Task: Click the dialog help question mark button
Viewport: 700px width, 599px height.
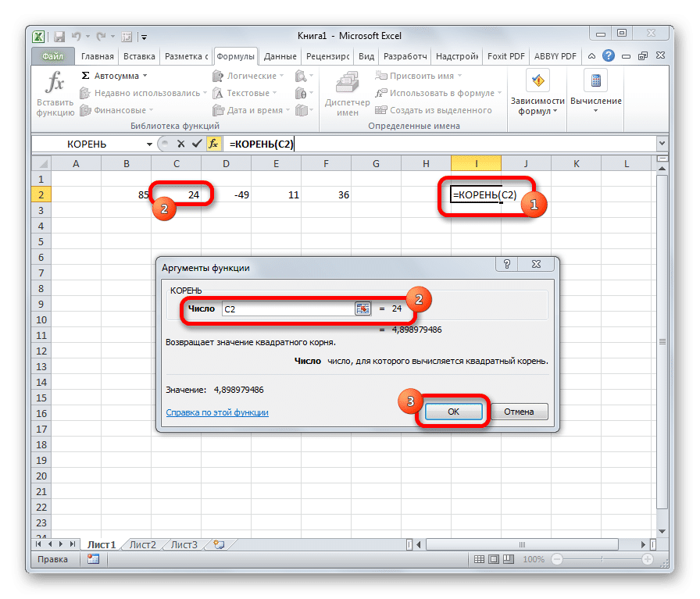Action: [507, 264]
